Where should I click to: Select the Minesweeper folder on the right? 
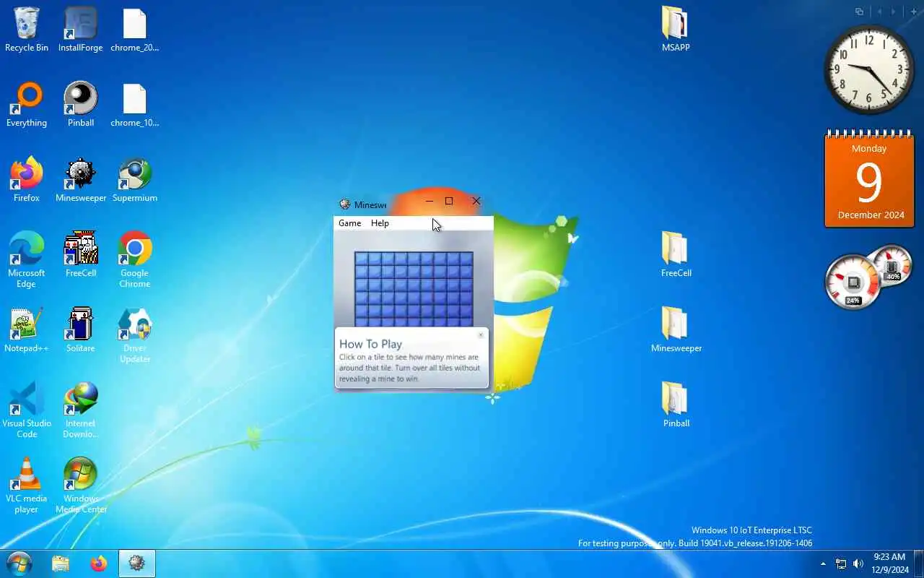[x=676, y=330]
